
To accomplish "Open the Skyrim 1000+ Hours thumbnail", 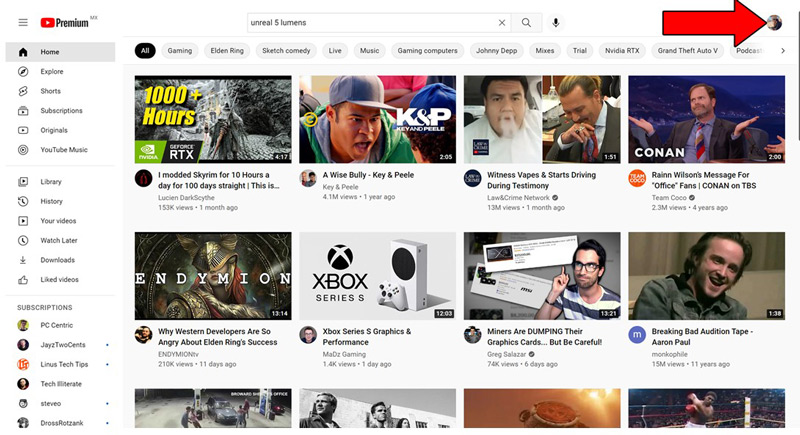I will 213,119.
